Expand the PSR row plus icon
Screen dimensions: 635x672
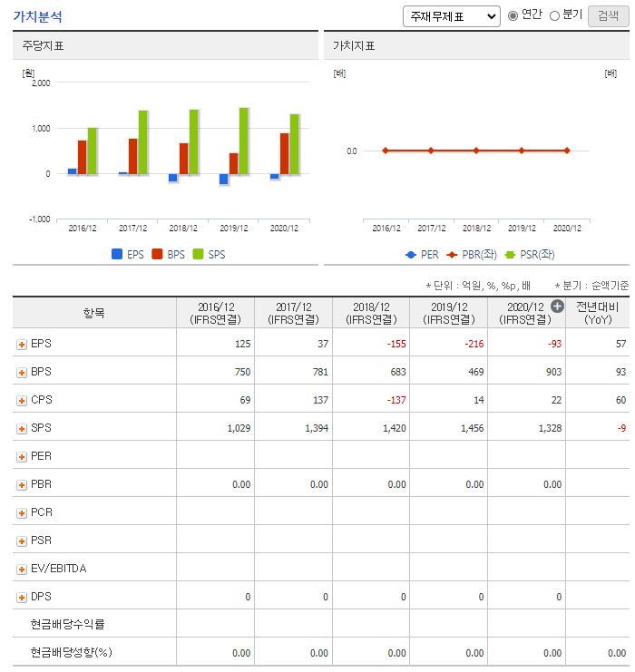point(22,541)
